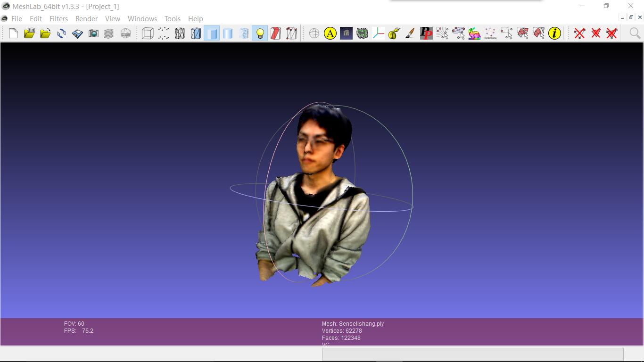Select faces in rectangular region tool
Screen dimensions: 644x362
coord(522,33)
